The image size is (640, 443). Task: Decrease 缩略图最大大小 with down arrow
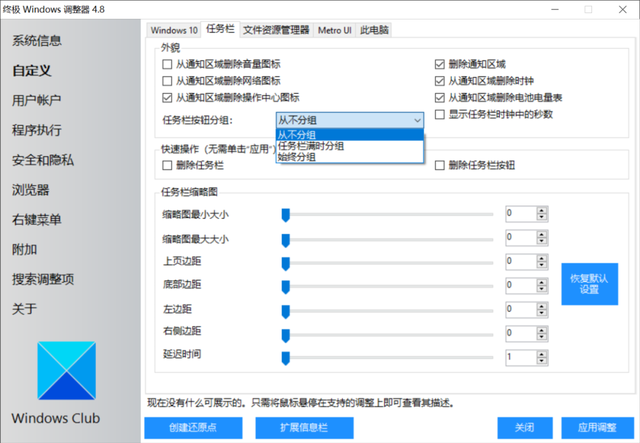pyautogui.click(x=542, y=240)
